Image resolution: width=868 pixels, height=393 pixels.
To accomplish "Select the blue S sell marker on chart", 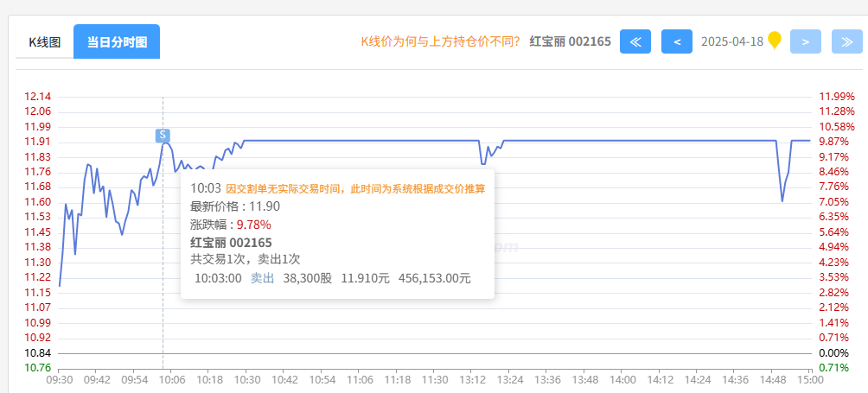I will (163, 135).
